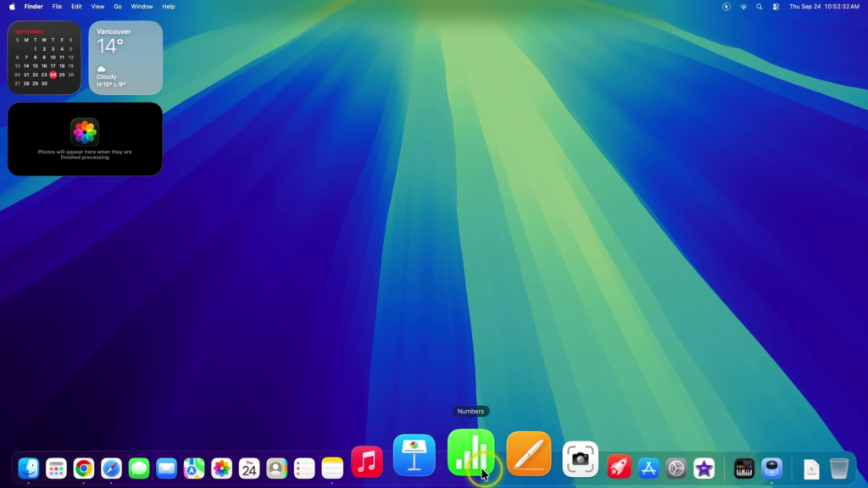The width and height of the screenshot is (868, 488).
Task: Open the Apple menu
Action: tap(12, 7)
